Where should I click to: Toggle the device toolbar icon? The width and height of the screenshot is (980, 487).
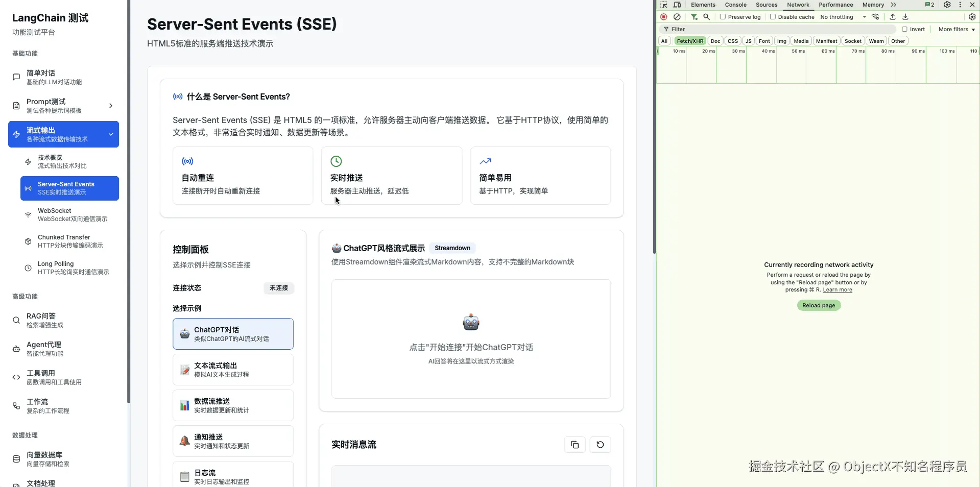(677, 5)
